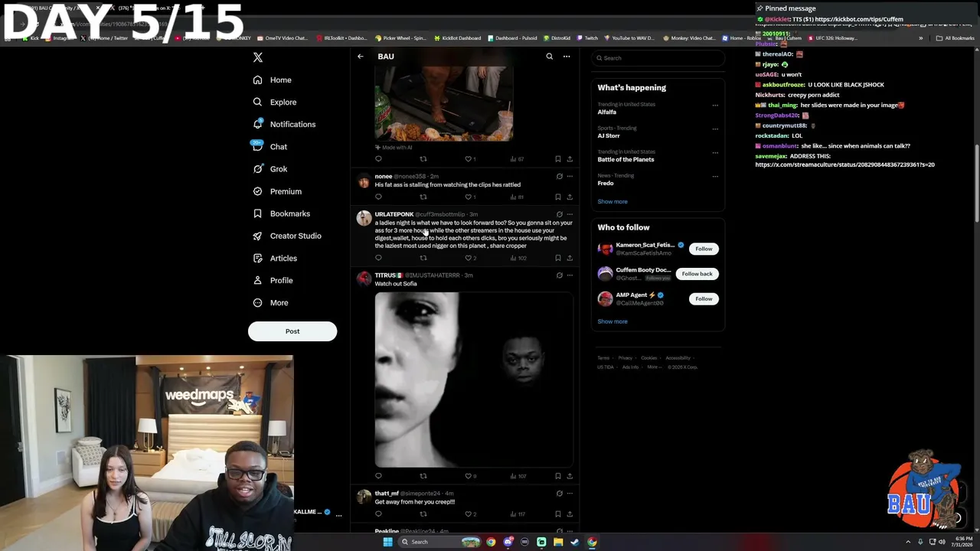The width and height of the screenshot is (980, 551).
Task: Click the X Search input field
Action: [x=658, y=58]
